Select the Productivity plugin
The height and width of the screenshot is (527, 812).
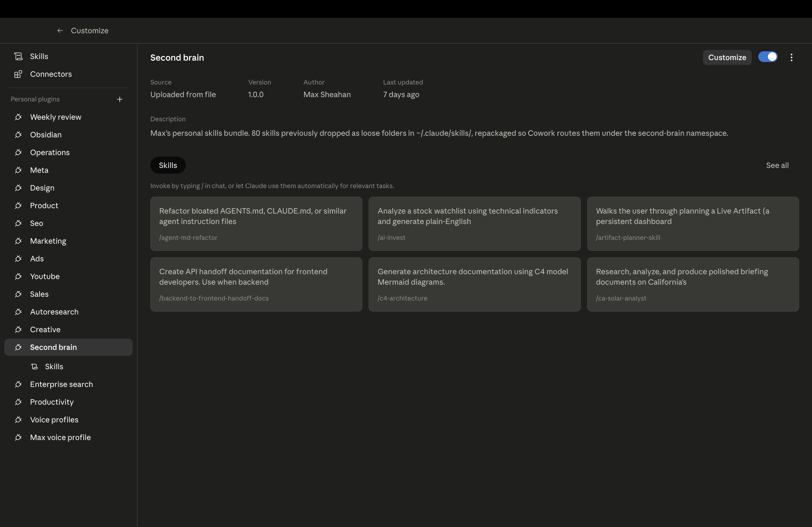68,402
